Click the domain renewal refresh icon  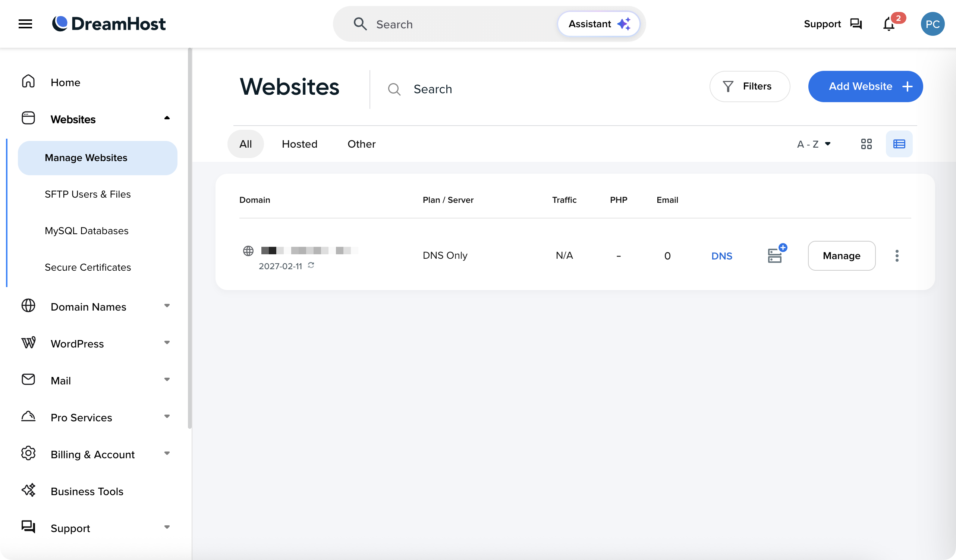click(311, 265)
